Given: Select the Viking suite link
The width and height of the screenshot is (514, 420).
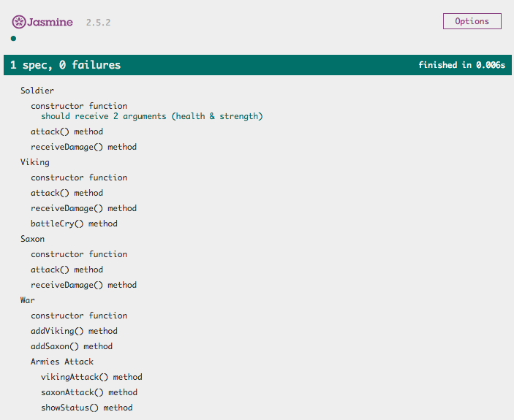Looking at the screenshot, I should [34, 162].
